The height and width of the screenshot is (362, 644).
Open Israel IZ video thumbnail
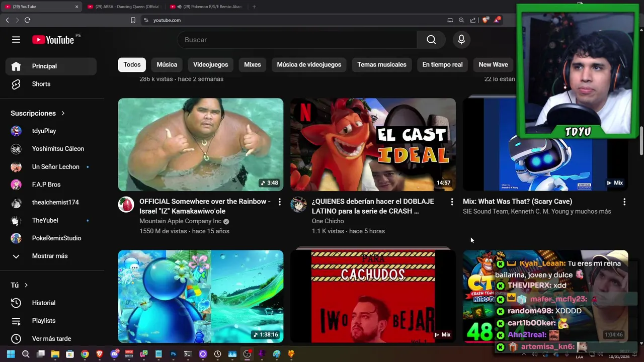click(201, 145)
